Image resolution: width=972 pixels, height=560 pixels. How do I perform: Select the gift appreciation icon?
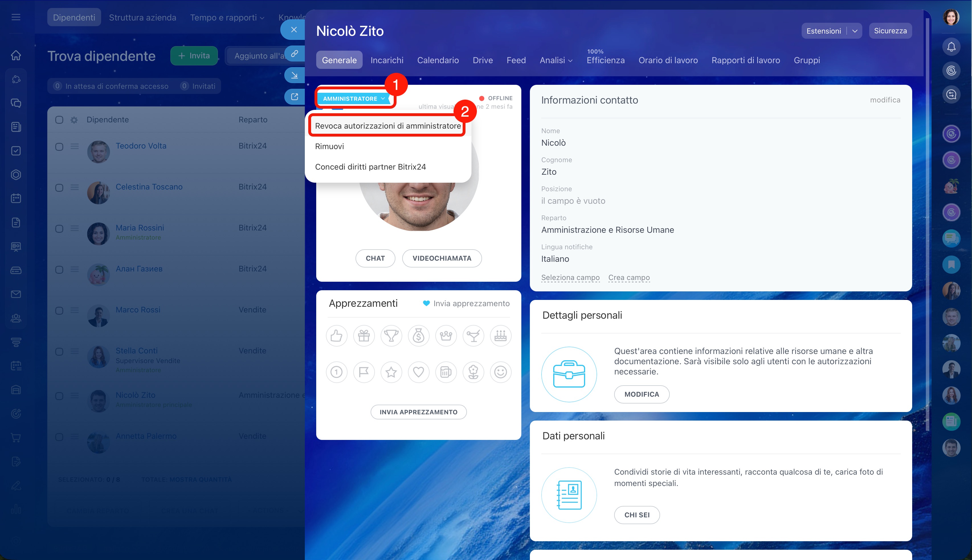pos(364,336)
